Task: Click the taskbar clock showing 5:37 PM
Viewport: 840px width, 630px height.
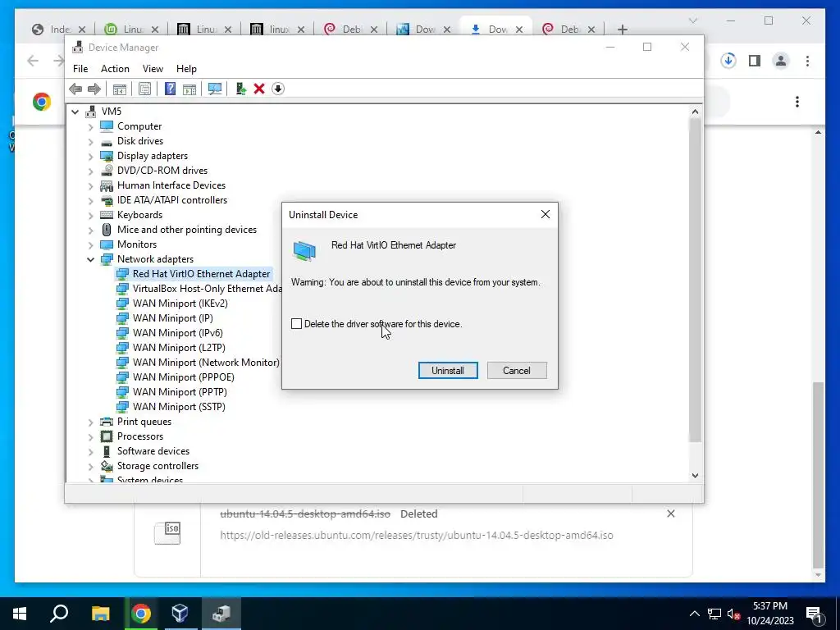Action: point(769,614)
